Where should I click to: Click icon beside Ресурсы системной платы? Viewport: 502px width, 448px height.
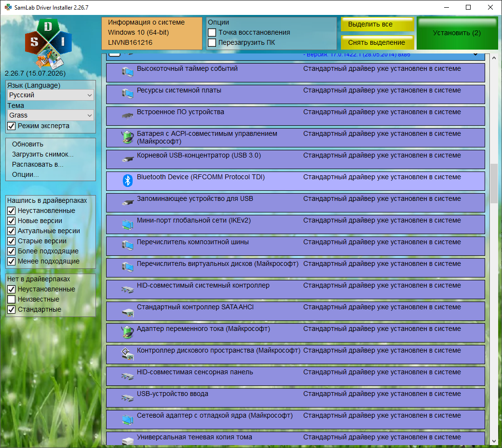pyautogui.click(x=127, y=93)
